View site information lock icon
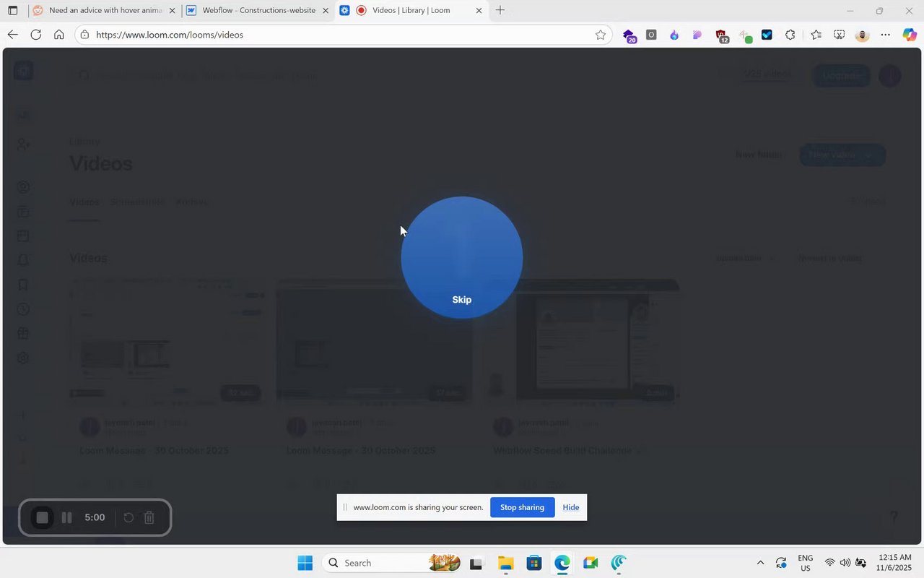The height and width of the screenshot is (578, 924). (x=84, y=35)
